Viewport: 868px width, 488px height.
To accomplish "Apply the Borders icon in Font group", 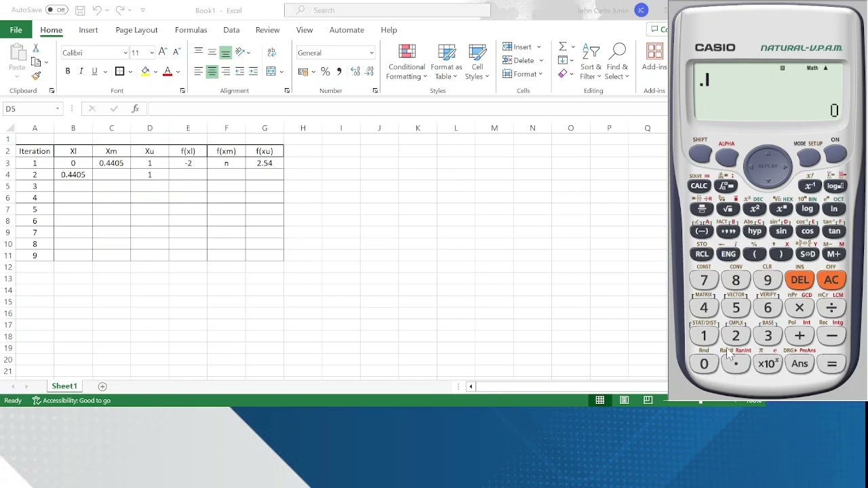I will (x=119, y=71).
